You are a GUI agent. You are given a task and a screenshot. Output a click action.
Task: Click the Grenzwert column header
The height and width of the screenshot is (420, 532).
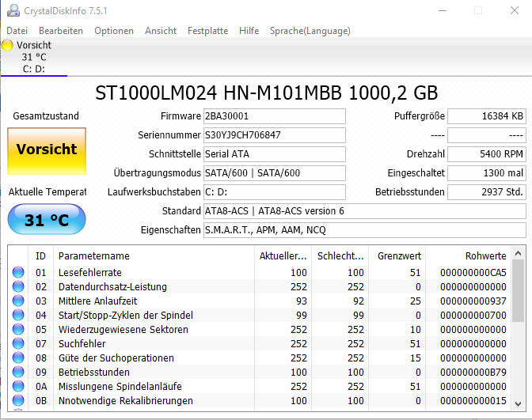point(397,256)
